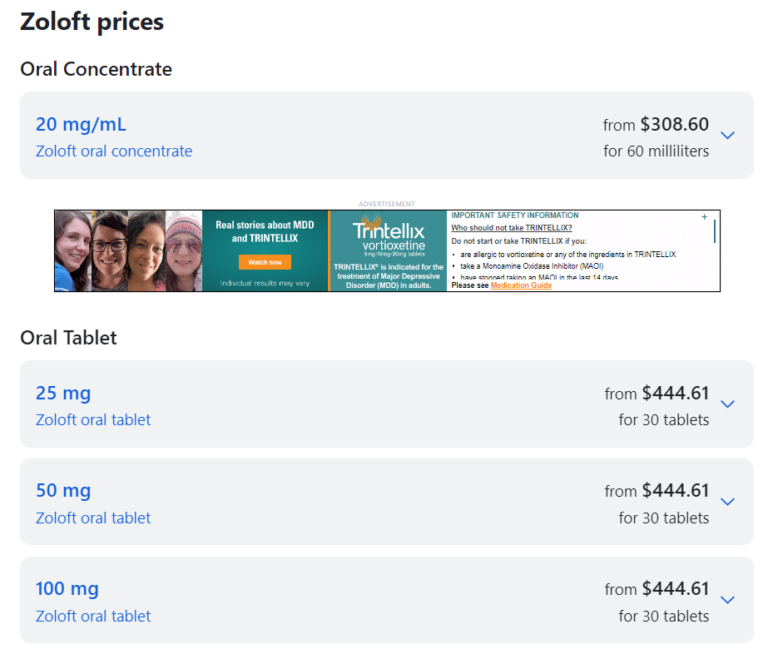This screenshot has height=659, width=768.
Task: Open the 50 mg strength link
Action: (x=63, y=491)
